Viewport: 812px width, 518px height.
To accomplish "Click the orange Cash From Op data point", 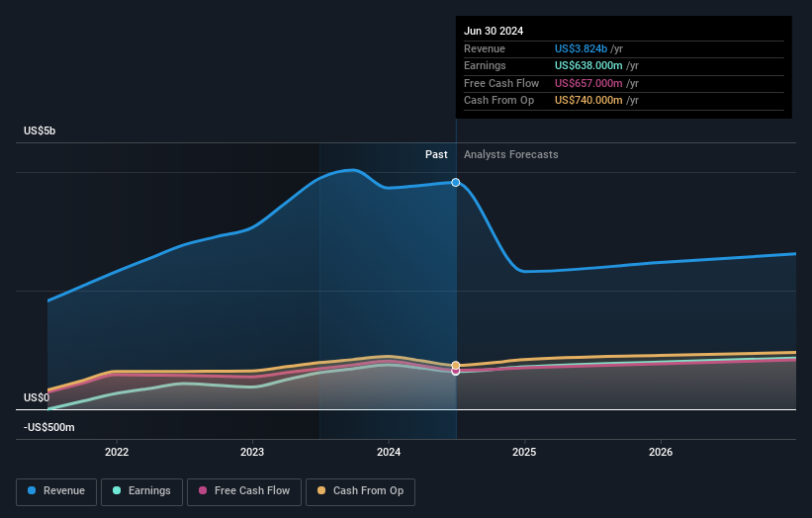I will click(456, 366).
